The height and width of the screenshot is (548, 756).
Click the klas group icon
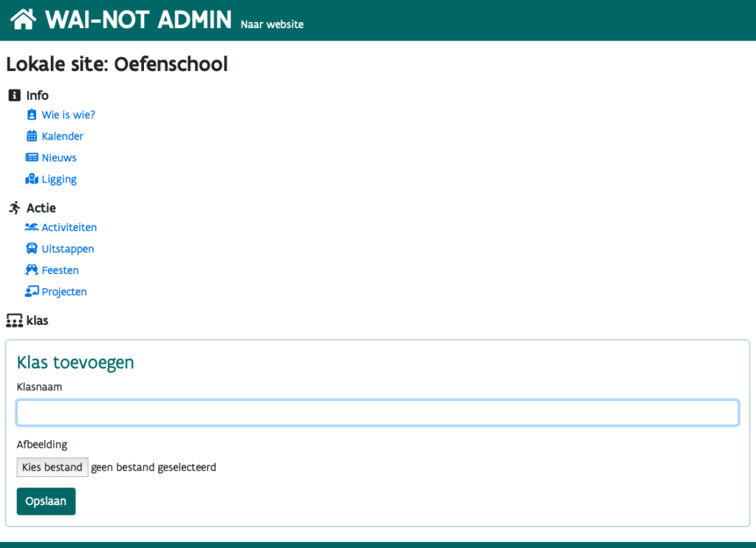tap(15, 321)
